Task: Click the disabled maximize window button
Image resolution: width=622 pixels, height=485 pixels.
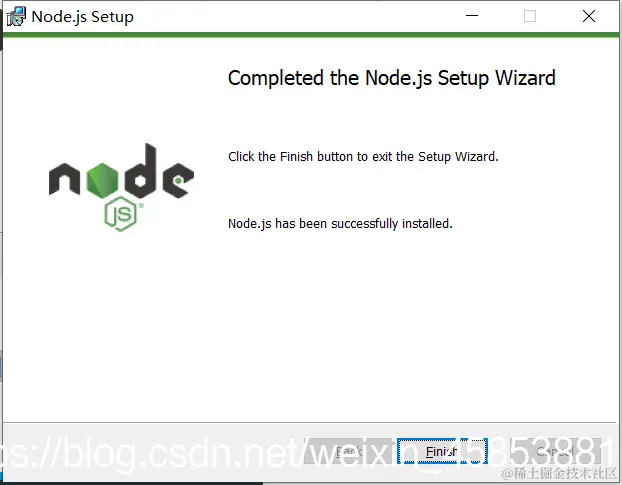Action: [530, 16]
